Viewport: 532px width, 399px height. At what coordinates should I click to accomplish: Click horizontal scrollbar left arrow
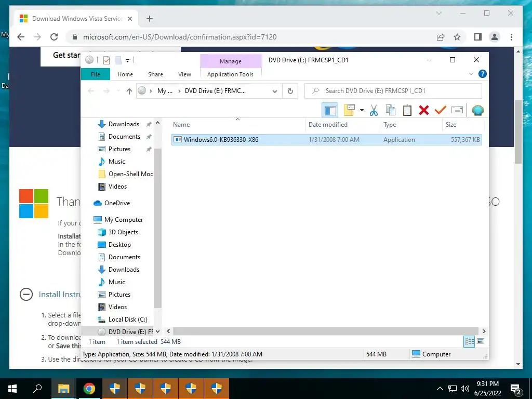[168, 331]
